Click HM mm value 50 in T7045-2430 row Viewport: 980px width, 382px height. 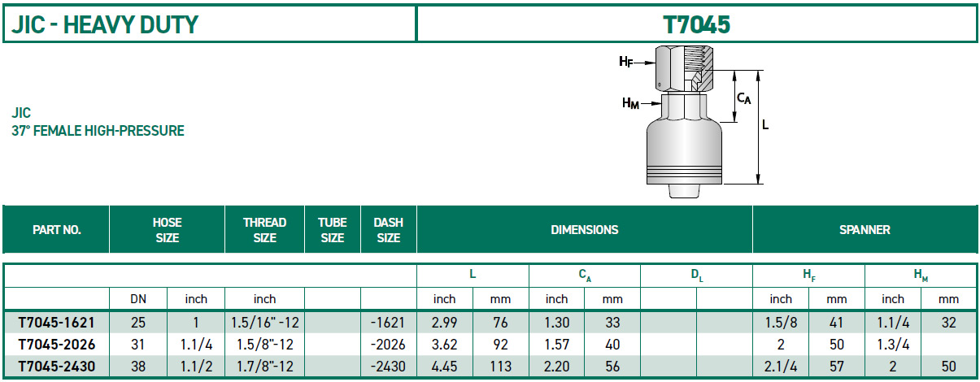tap(948, 367)
